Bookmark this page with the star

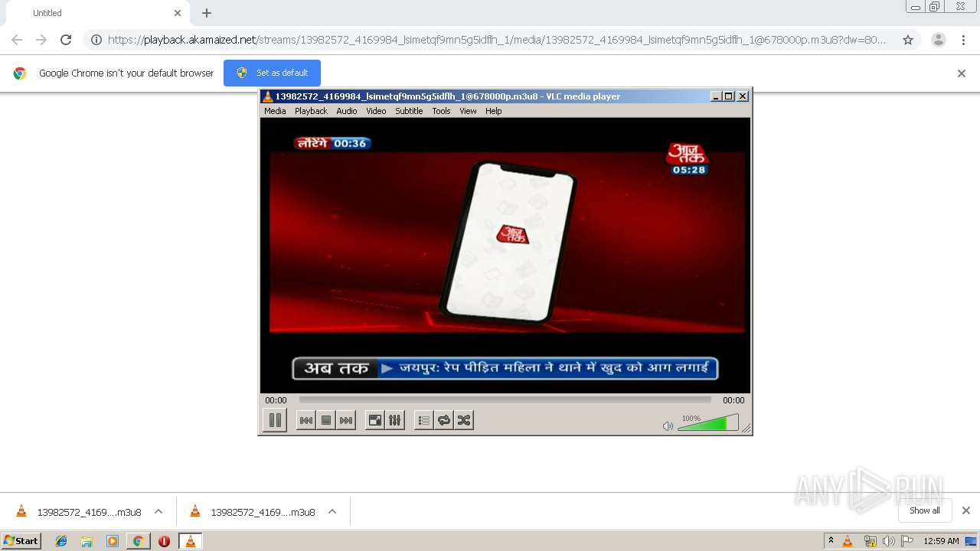click(x=908, y=40)
